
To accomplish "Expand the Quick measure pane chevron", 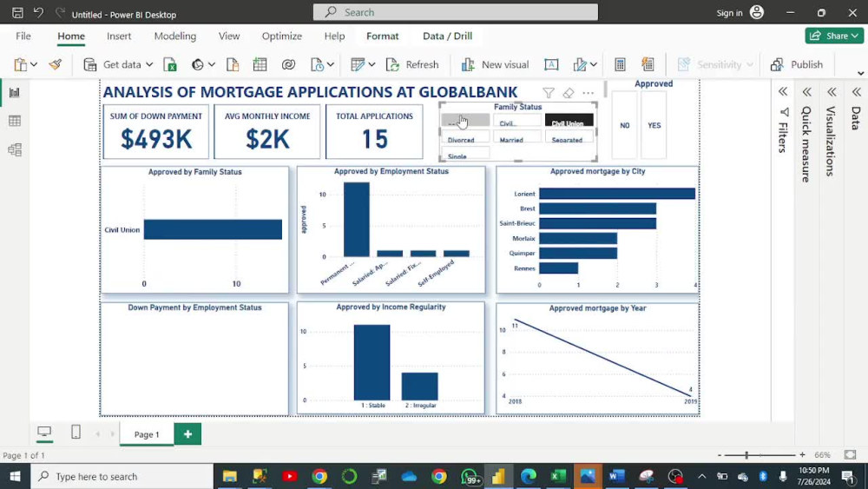I will click(807, 91).
